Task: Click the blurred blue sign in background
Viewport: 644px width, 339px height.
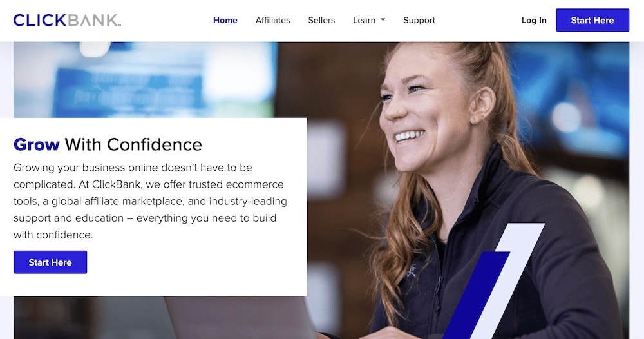Action: point(129,92)
